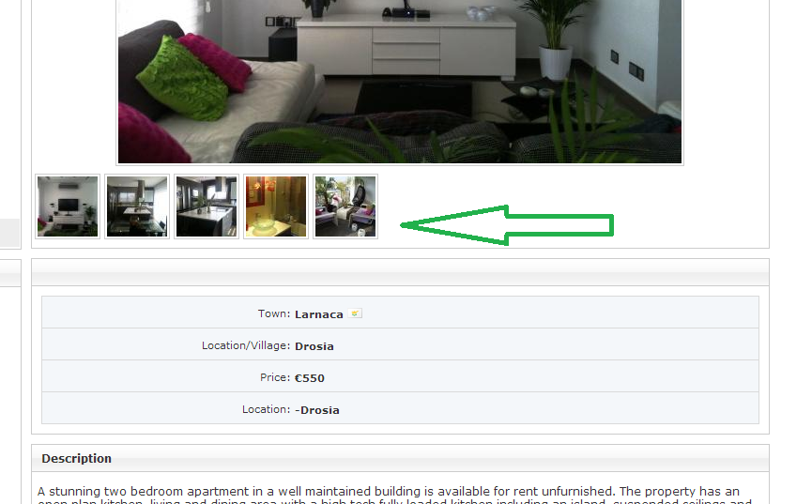Click the Cyprus flag icon beside Larnaca
Image resolution: width=812 pixels, height=504 pixels.
click(x=355, y=313)
